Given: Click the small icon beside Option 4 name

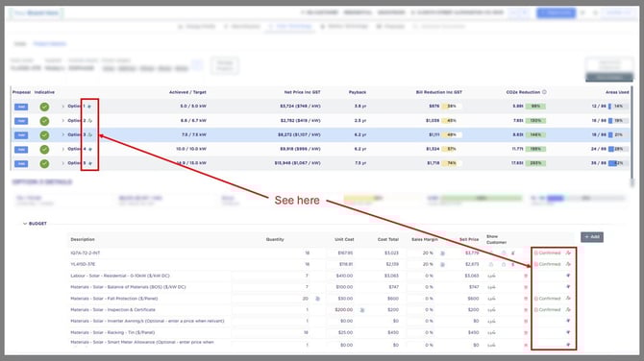Looking at the screenshot, I should click(89, 149).
